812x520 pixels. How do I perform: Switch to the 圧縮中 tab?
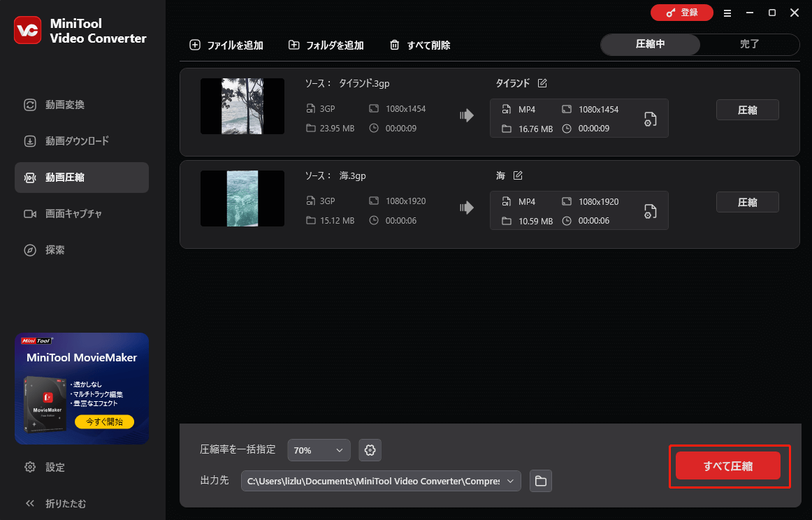[651, 45]
